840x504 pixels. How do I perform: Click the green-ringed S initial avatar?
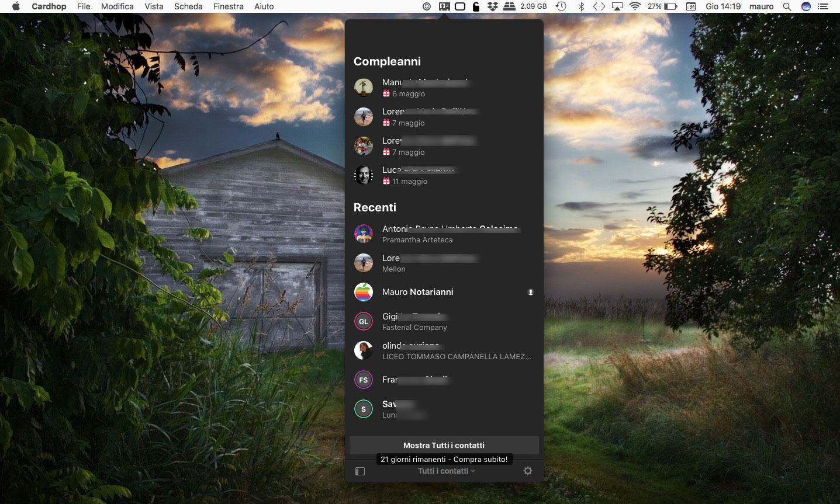click(364, 409)
